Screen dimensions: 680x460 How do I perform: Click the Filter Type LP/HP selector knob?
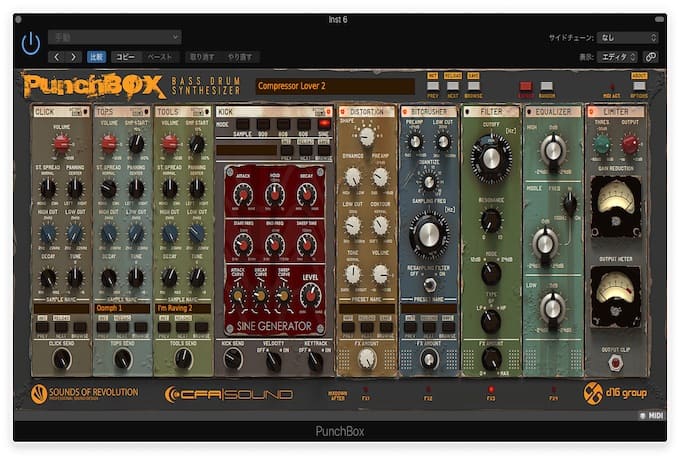tap(491, 321)
